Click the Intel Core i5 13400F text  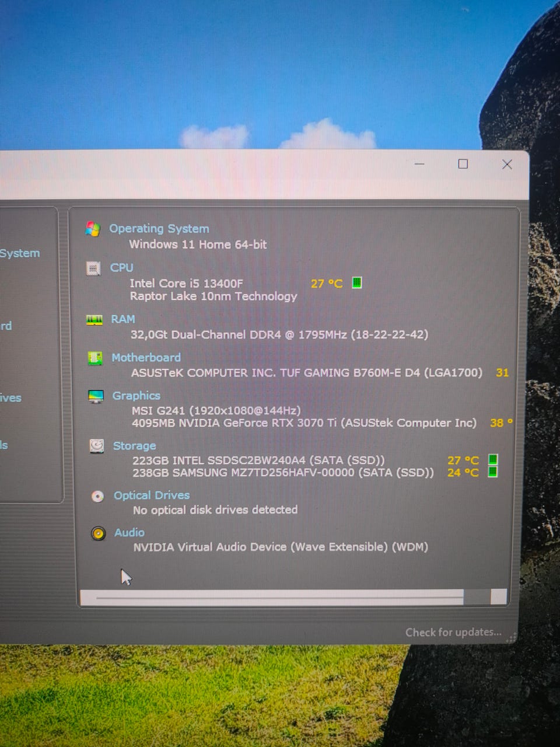186,284
